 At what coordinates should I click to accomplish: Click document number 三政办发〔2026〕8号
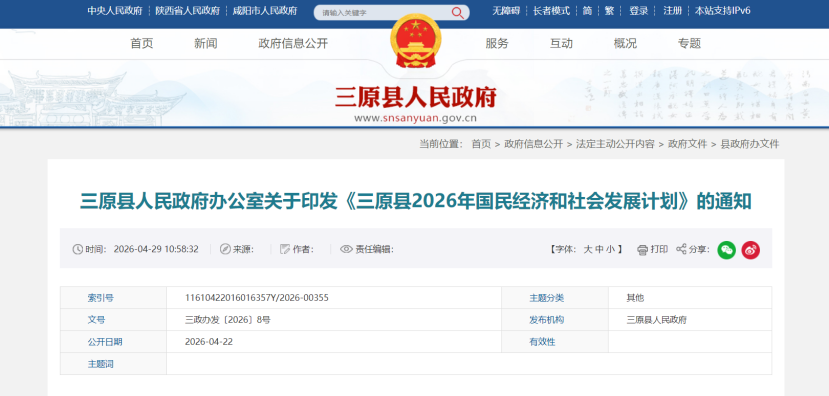227,320
